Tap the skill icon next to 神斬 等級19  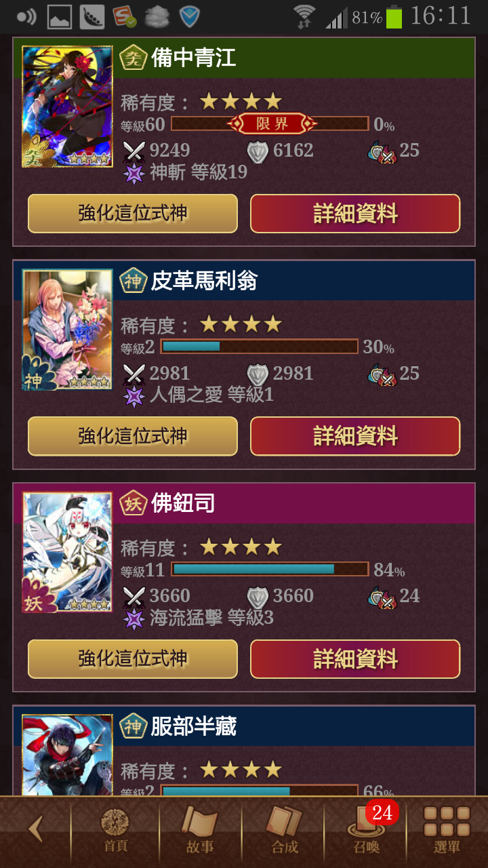[x=134, y=173]
